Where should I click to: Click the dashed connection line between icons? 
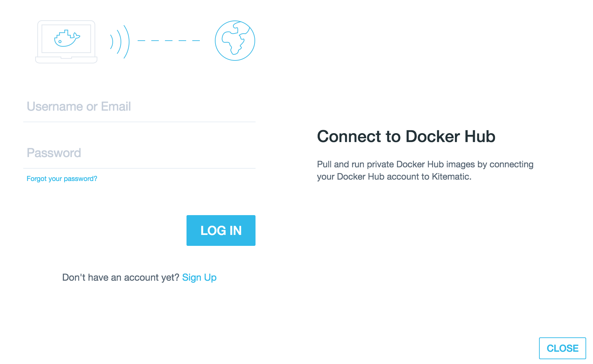point(169,41)
